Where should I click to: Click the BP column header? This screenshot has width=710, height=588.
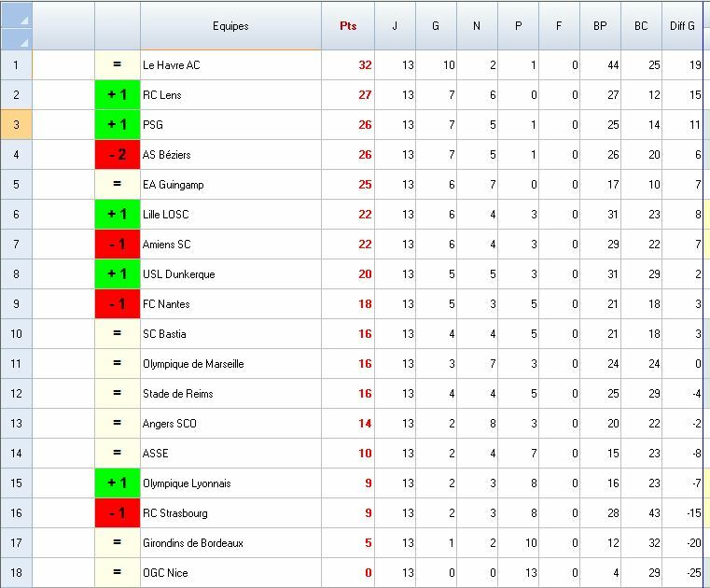pyautogui.click(x=600, y=26)
